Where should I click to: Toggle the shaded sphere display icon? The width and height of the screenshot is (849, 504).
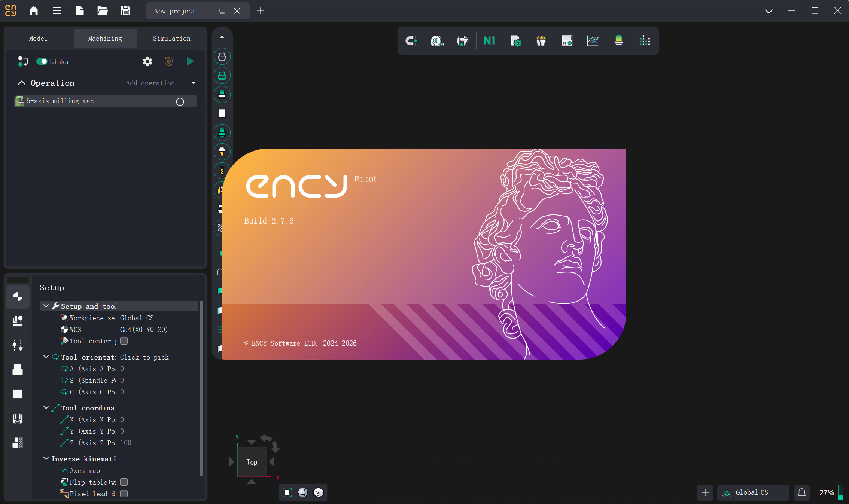[x=303, y=492]
